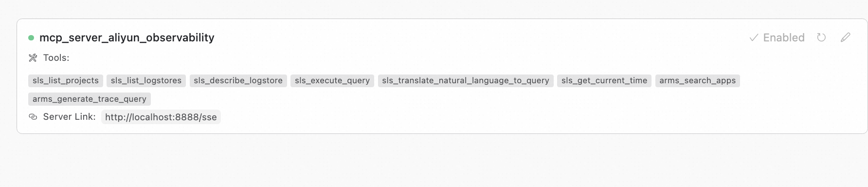Select the sls_list_projects tool tag
Screen dimensions: 868x187
click(66, 81)
